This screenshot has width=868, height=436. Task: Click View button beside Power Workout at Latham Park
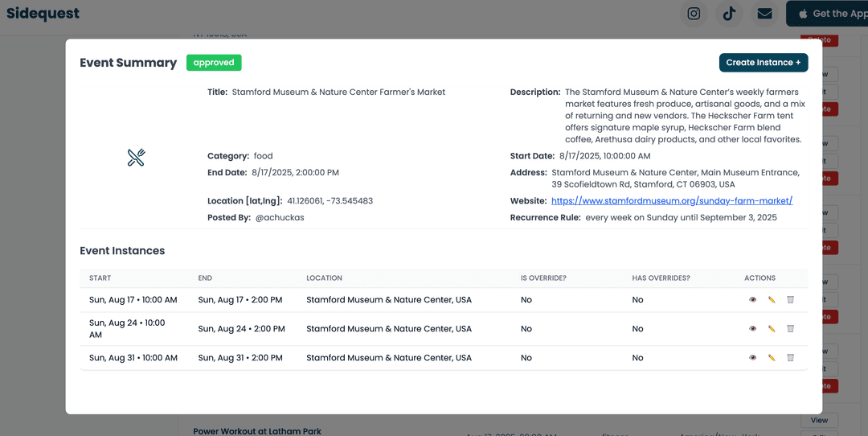coord(819,420)
